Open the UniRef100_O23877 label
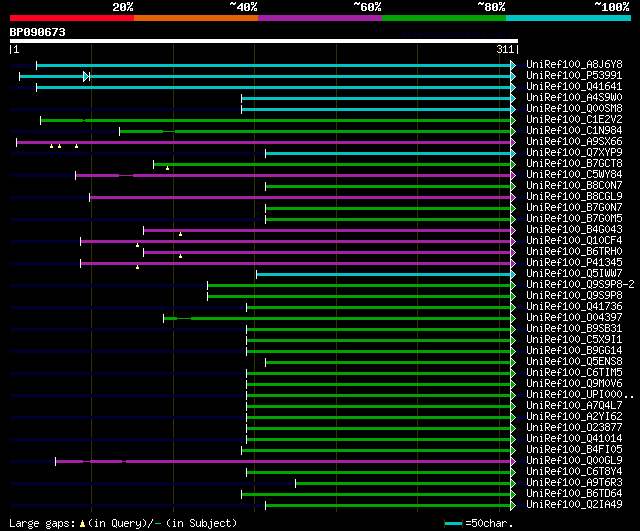The image size is (640, 531). pyautogui.click(x=574, y=428)
